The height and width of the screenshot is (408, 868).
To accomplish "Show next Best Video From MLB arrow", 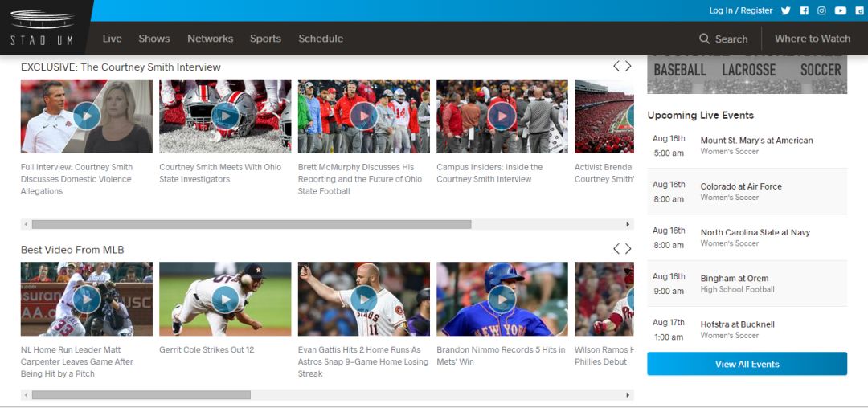I will (x=628, y=249).
